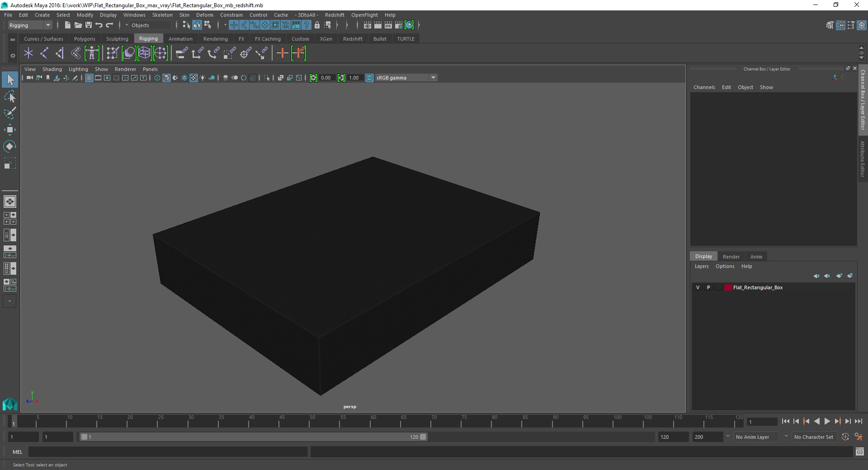Save the scene using the disk icon
The height and width of the screenshot is (470, 868).
(89, 25)
